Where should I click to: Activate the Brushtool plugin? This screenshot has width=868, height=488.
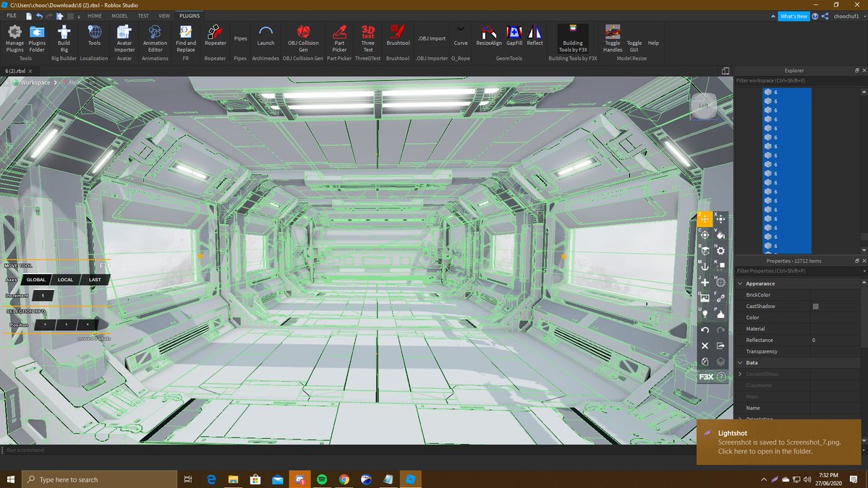[398, 35]
